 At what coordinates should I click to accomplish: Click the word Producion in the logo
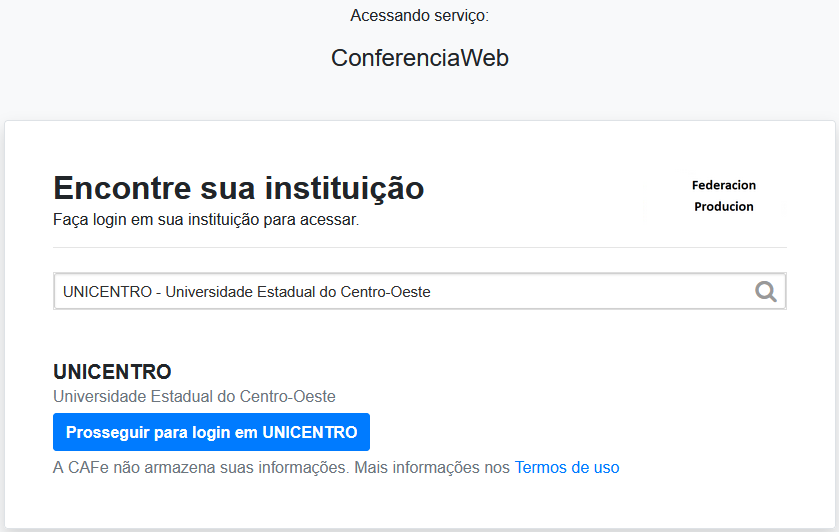(x=723, y=207)
